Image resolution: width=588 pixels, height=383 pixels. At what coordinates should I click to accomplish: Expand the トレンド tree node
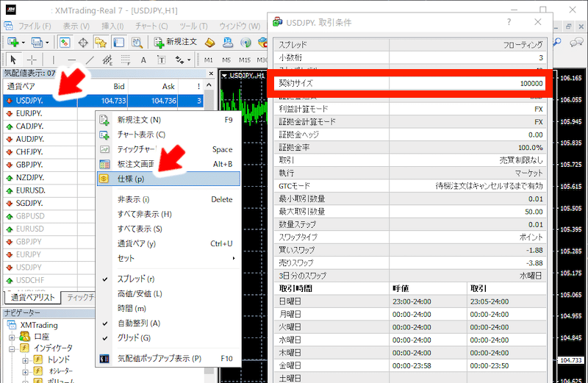tap(25, 360)
